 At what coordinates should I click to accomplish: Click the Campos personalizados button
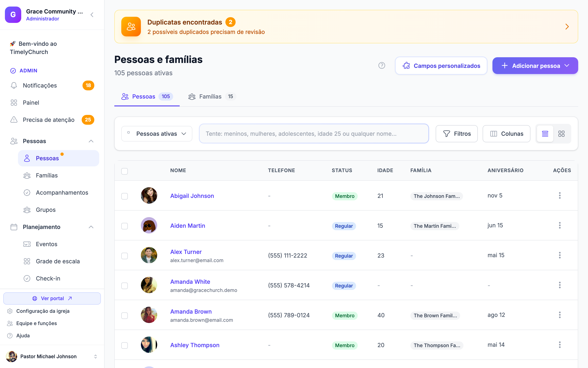pos(441,66)
